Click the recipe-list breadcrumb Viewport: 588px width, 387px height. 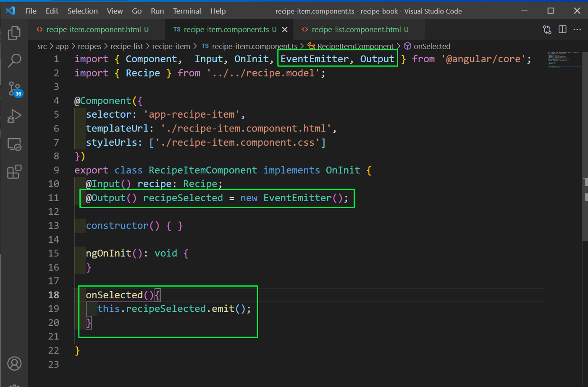click(127, 46)
